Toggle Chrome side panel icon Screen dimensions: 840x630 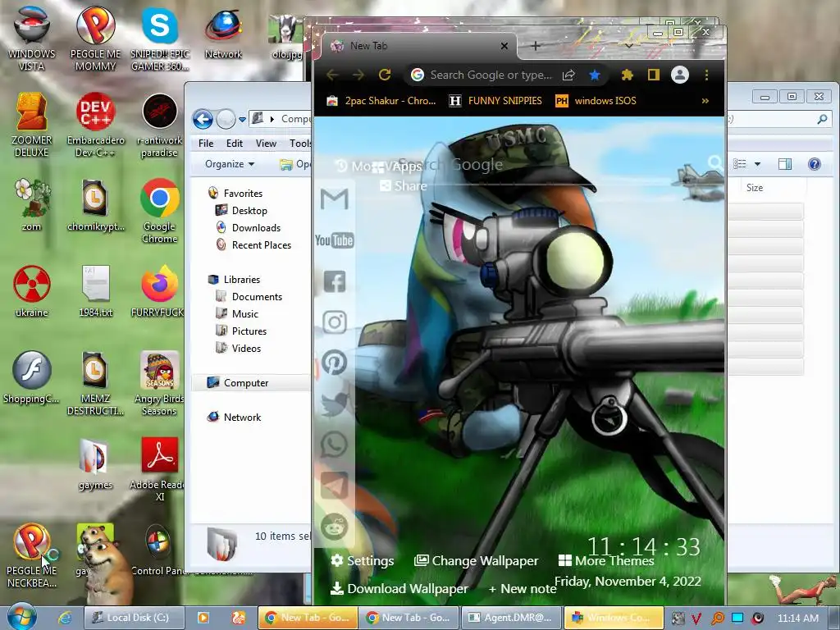coord(654,75)
